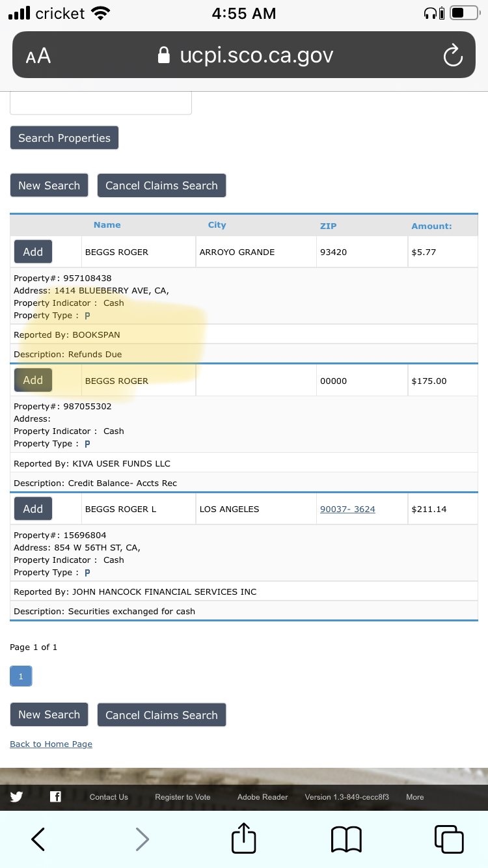Select the $211.14 amount cell
The width and height of the screenshot is (488, 868).
[442, 509]
